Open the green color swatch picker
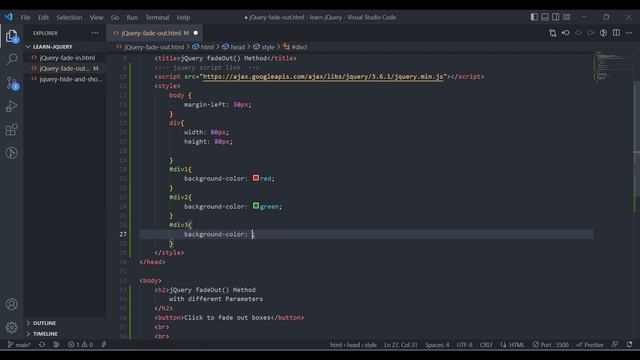Screen dimensions: 640x360 [x=256, y=206]
